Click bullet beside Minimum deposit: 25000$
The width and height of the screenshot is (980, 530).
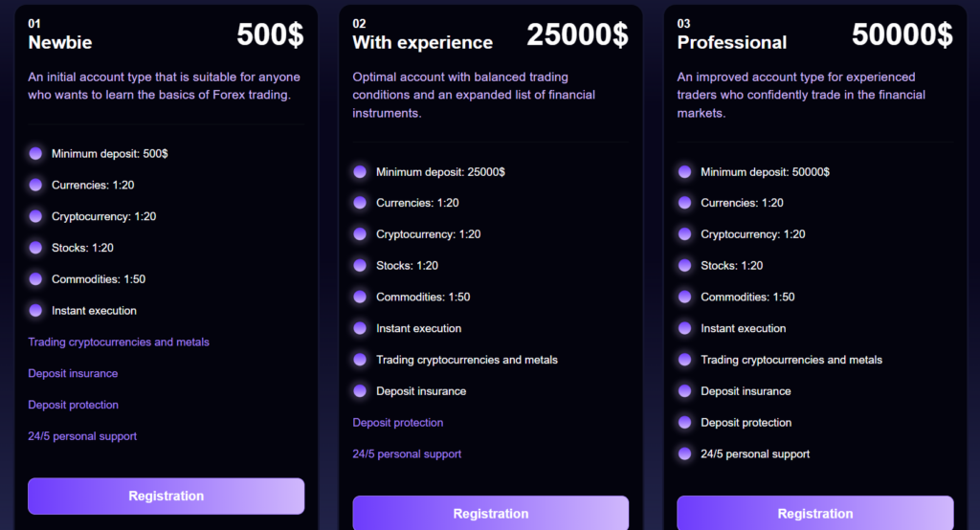360,171
